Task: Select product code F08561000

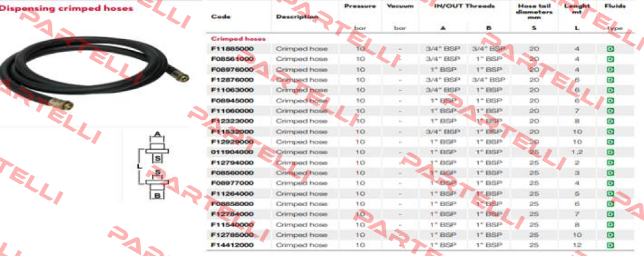Action: point(232,59)
